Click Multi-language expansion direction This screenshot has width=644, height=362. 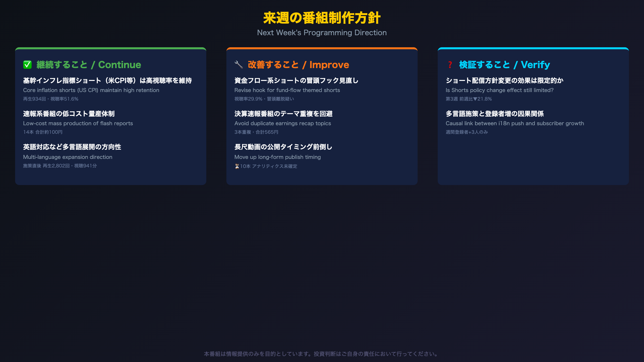[x=68, y=157]
